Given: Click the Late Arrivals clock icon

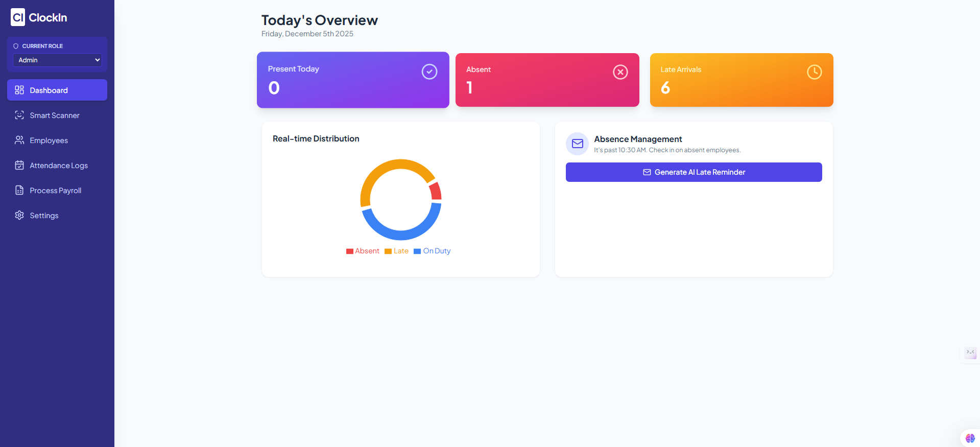Looking at the screenshot, I should [814, 73].
